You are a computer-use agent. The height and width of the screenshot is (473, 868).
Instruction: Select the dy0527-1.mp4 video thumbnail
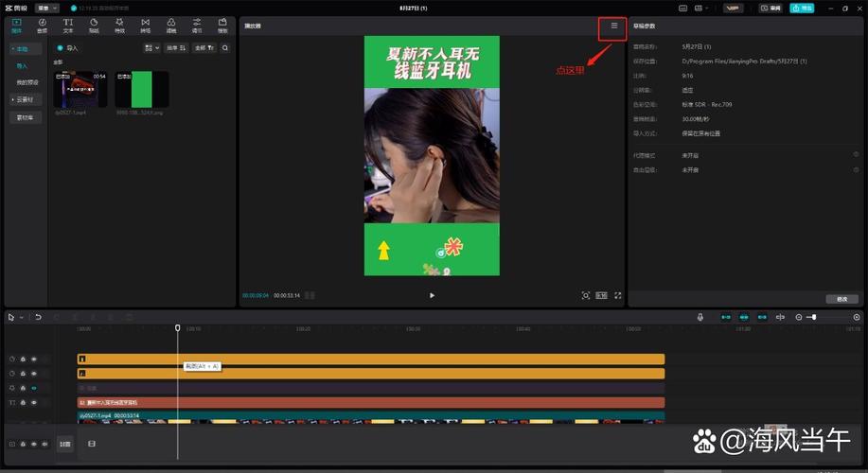click(80, 90)
